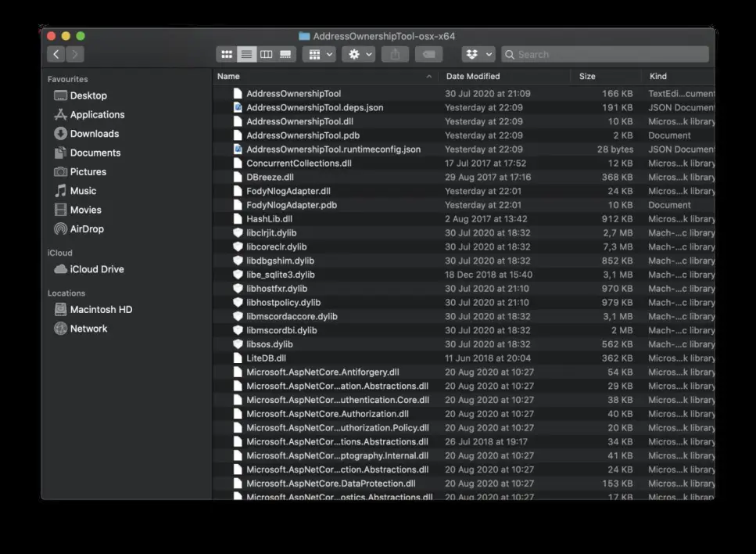This screenshot has width=756, height=554.
Task: Select Microsoft.AspNetCor...uthorization.Policy.dll file
Action: [x=338, y=428]
